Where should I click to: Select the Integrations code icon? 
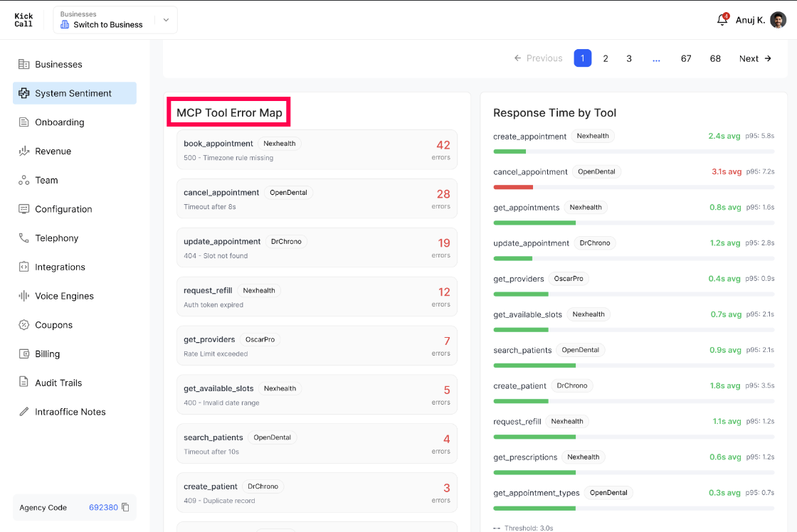(x=24, y=267)
